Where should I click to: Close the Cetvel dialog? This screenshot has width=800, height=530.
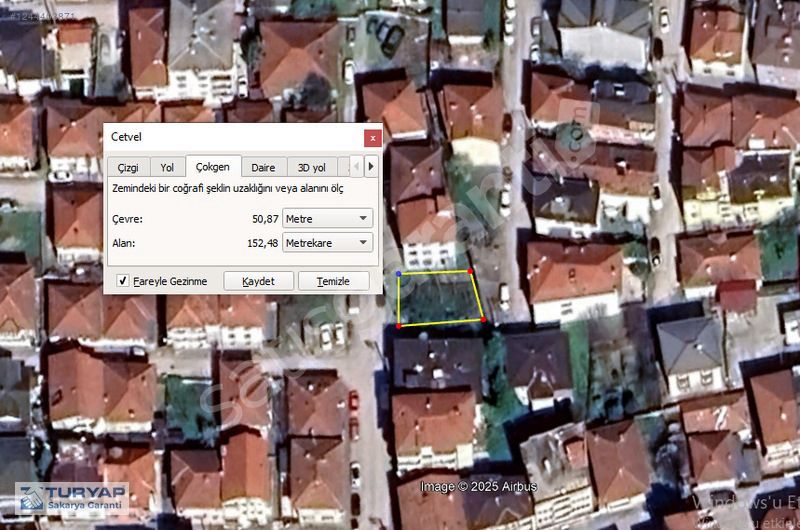point(372,137)
